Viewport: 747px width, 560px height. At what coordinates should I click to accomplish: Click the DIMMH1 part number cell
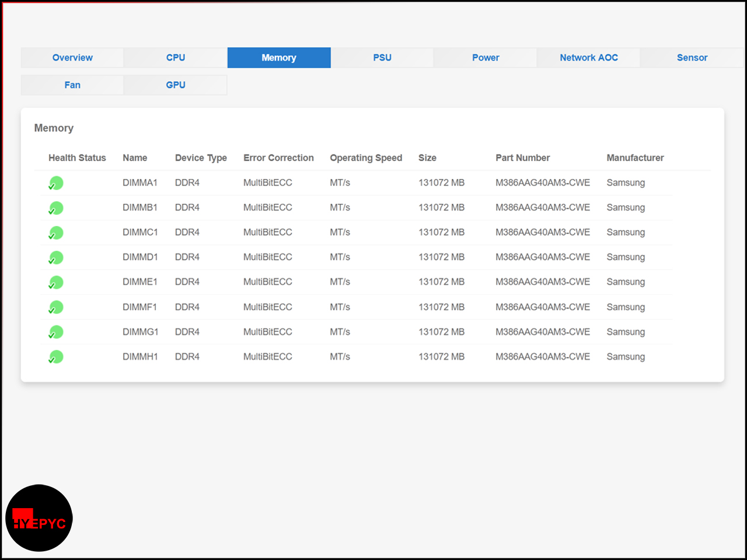pos(543,356)
